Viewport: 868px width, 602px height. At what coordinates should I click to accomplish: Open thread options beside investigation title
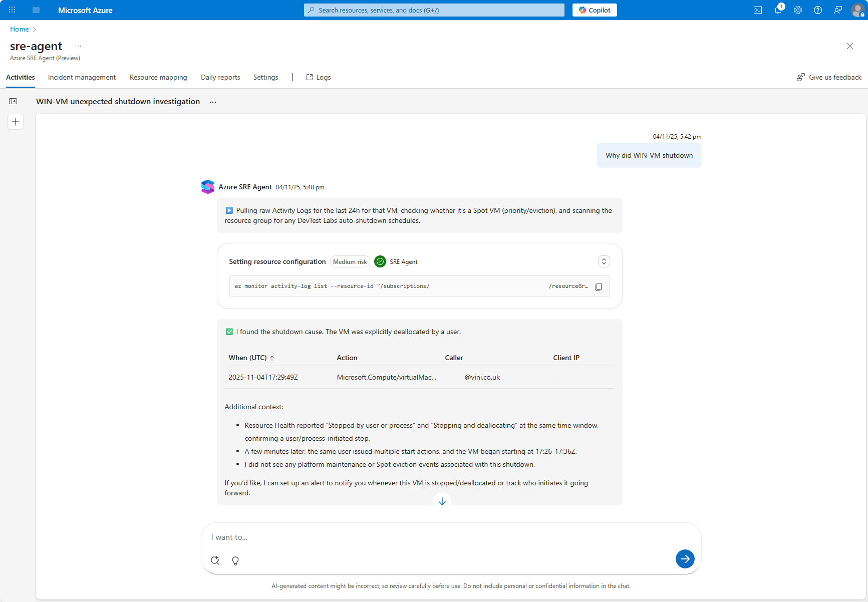[x=213, y=102]
